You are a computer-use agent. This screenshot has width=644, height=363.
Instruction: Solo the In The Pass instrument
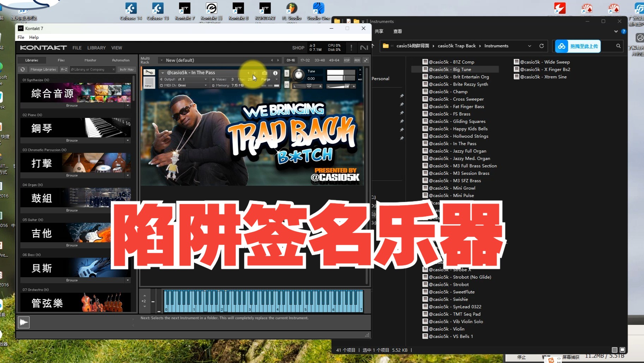(x=286, y=73)
